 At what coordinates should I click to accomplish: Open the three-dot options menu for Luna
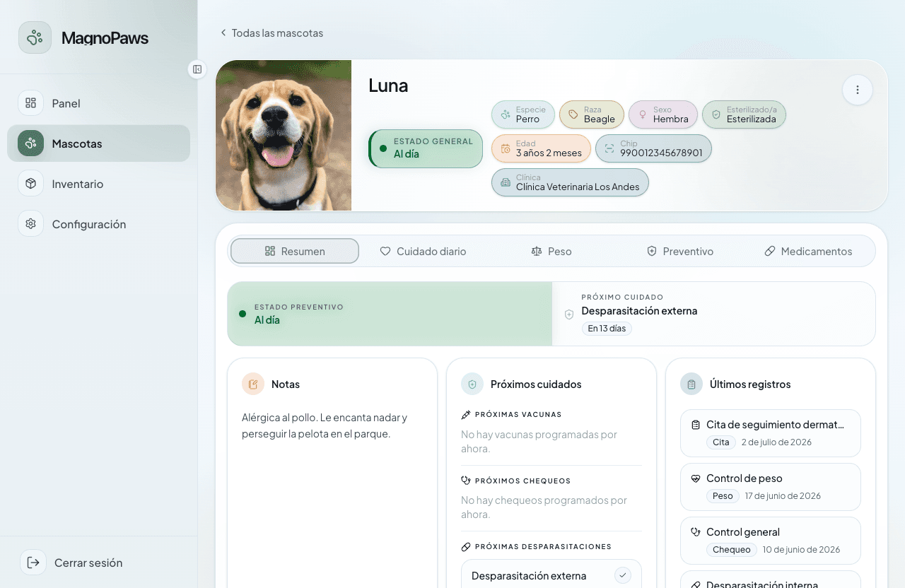pyautogui.click(x=858, y=90)
